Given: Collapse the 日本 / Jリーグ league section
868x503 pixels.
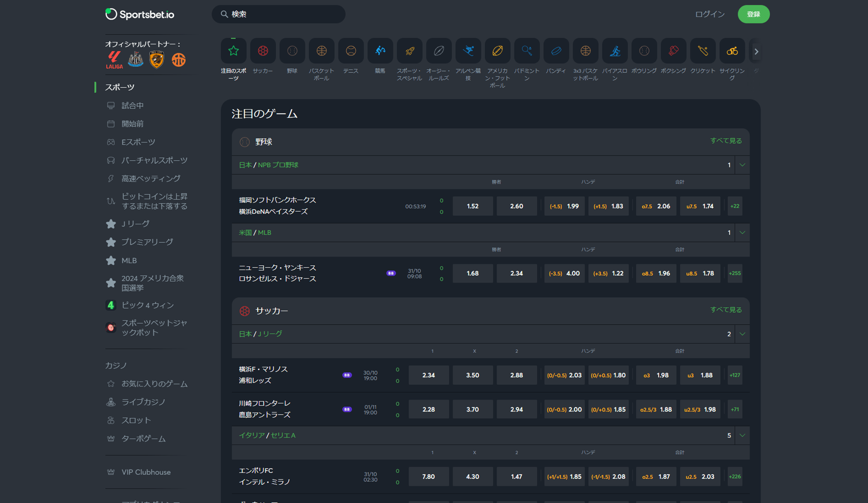Looking at the screenshot, I should point(742,334).
